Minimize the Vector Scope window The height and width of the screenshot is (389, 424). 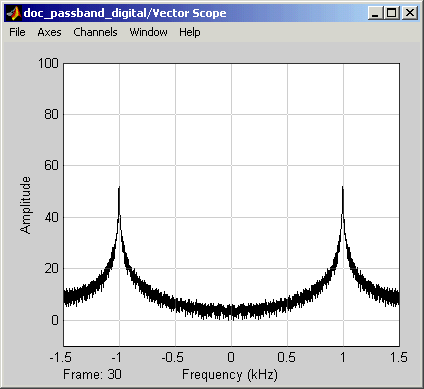(x=376, y=13)
